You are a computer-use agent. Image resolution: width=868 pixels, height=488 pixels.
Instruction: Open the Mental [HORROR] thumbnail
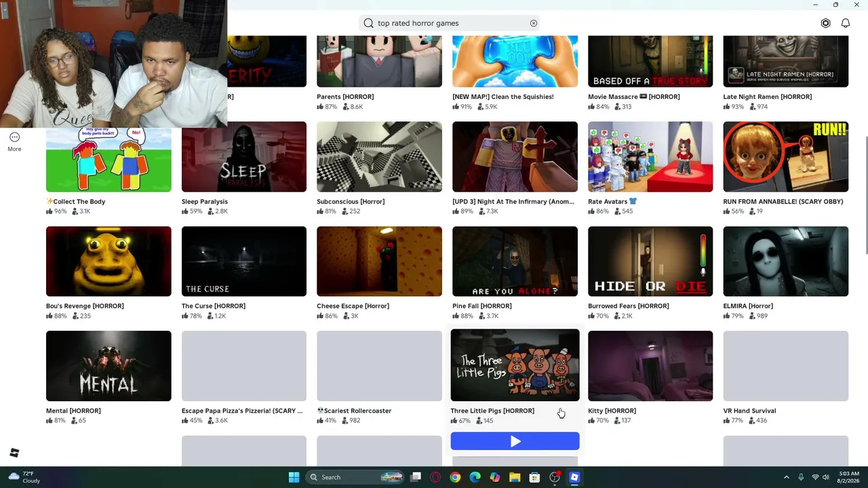108,366
